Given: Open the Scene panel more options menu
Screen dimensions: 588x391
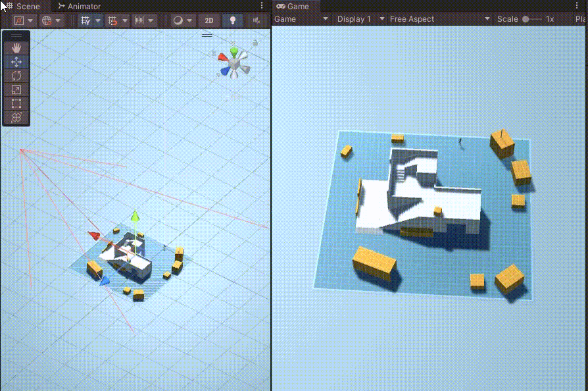Looking at the screenshot, I should point(262,5).
